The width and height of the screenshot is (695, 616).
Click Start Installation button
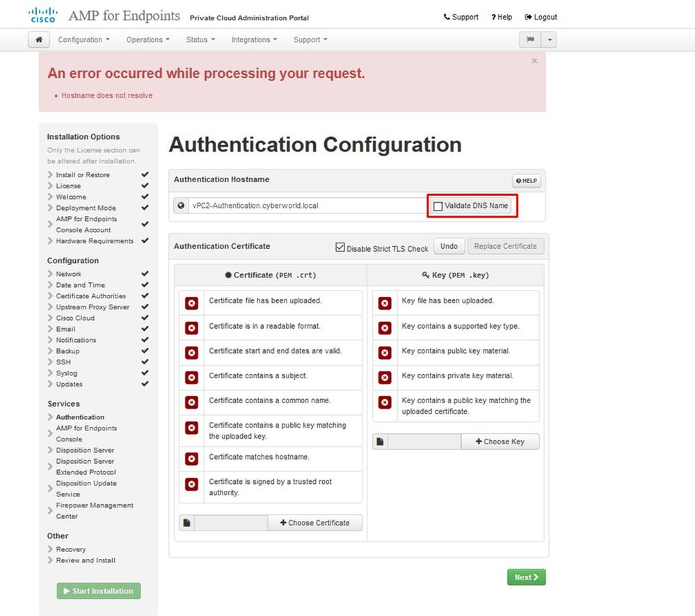pyautogui.click(x=98, y=591)
